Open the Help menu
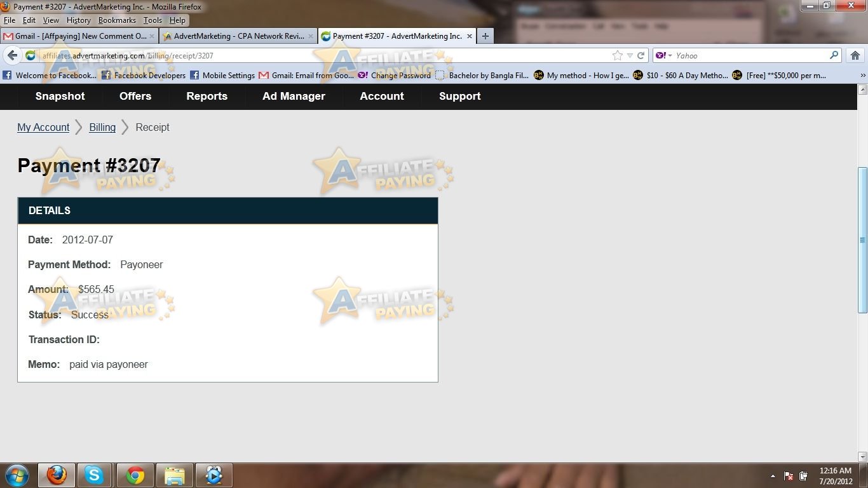The width and height of the screenshot is (868, 488). click(177, 20)
